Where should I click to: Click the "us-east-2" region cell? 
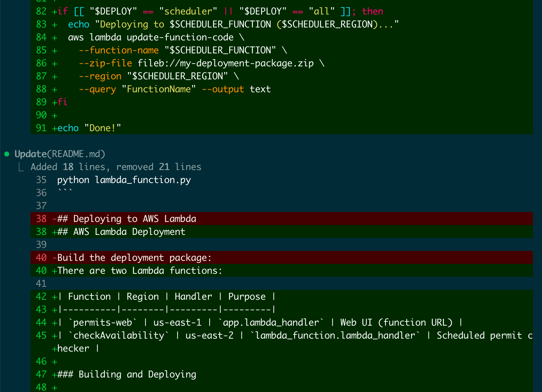tap(210, 336)
